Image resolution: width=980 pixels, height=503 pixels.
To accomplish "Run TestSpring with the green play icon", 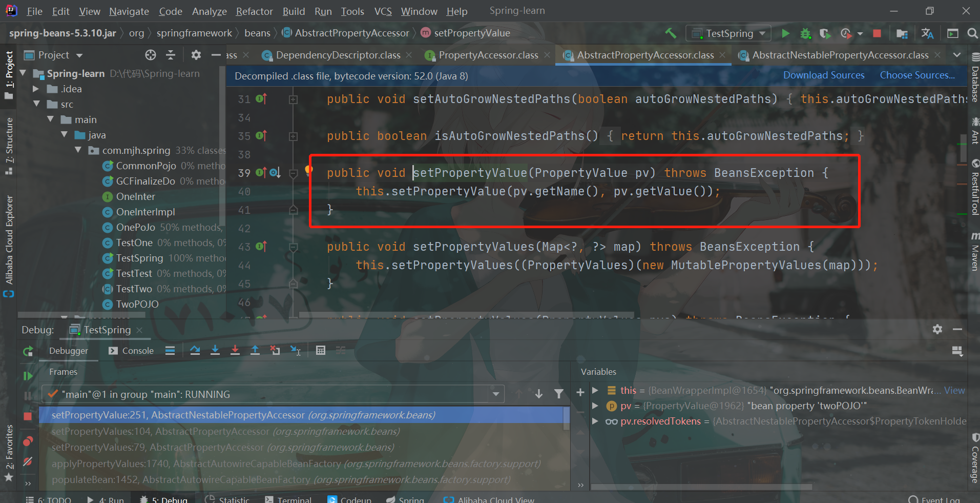I will [785, 33].
